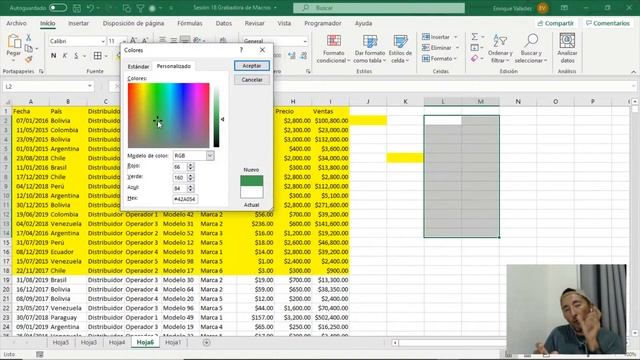This screenshot has width=640, height=360.
Task: Expand the Eliminar cells dropdown arrow
Action: click(x=457, y=48)
